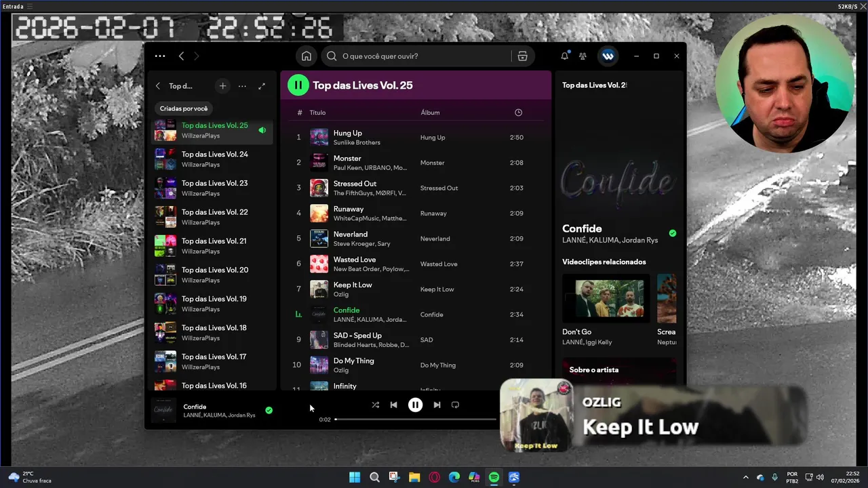Open playlist Top das Lives Vol. 22
The width and height of the screenshot is (868, 488).
point(212,217)
